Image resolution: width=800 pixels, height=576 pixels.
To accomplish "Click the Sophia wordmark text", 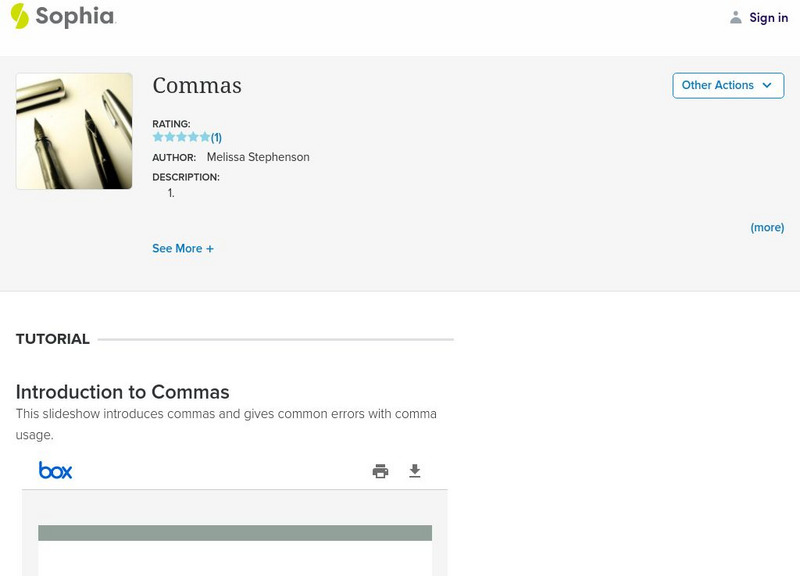I will tap(75, 16).
